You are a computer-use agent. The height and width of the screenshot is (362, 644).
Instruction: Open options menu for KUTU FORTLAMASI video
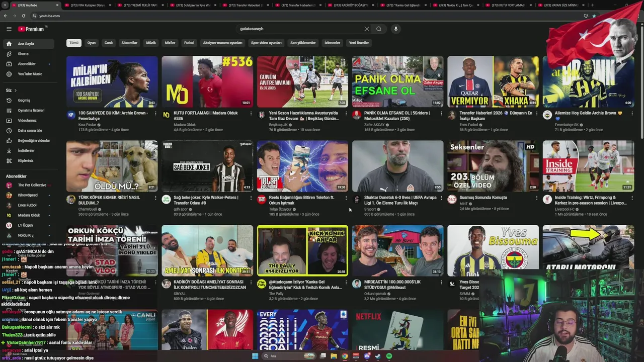tap(251, 114)
